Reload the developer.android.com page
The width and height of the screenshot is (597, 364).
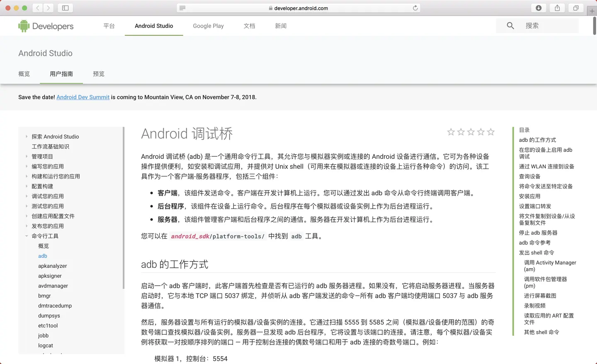click(415, 8)
